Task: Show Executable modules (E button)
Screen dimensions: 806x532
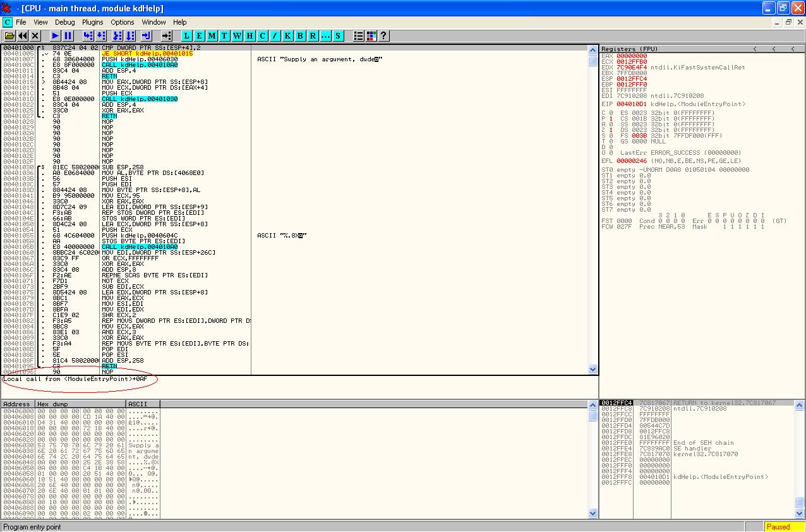Action: click(200, 36)
